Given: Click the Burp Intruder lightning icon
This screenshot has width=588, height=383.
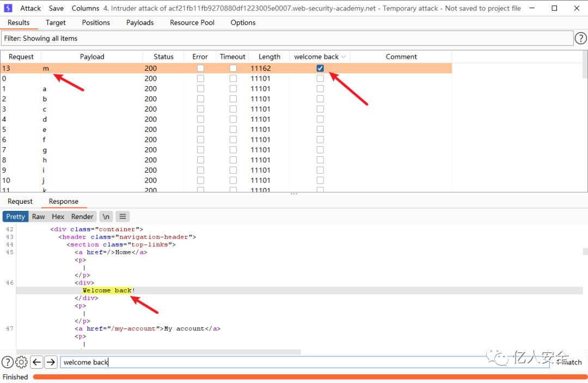Looking at the screenshot, I should point(8,8).
